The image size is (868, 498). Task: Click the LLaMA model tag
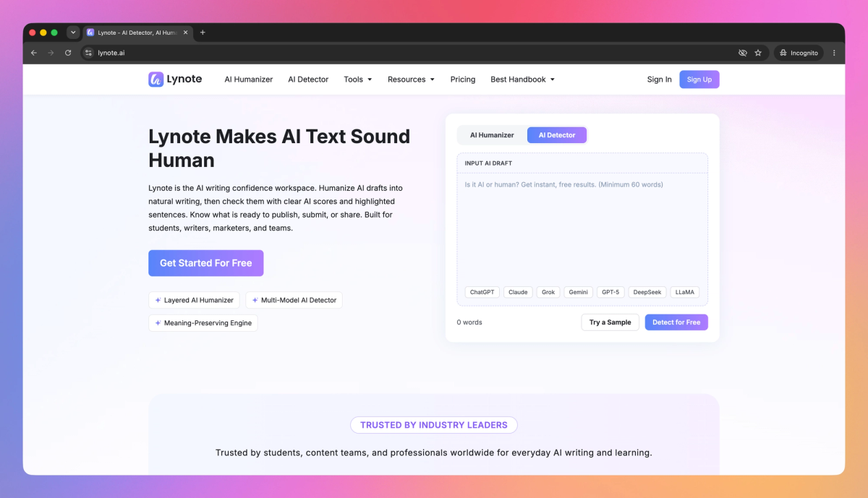coord(684,292)
